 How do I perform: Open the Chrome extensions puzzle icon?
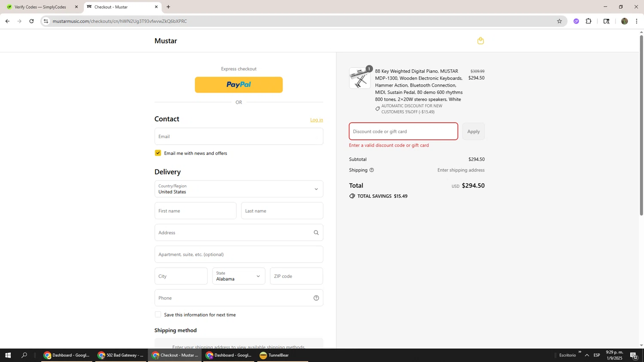(588, 21)
